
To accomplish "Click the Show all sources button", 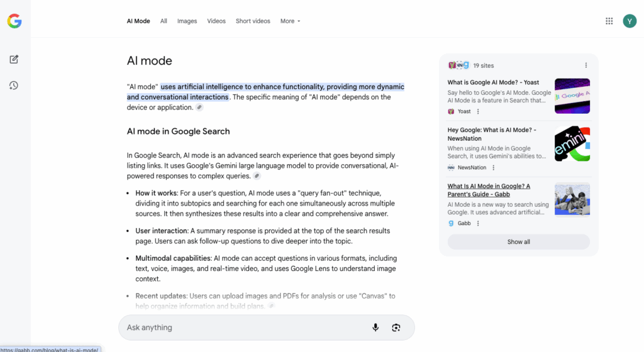I will coord(518,242).
